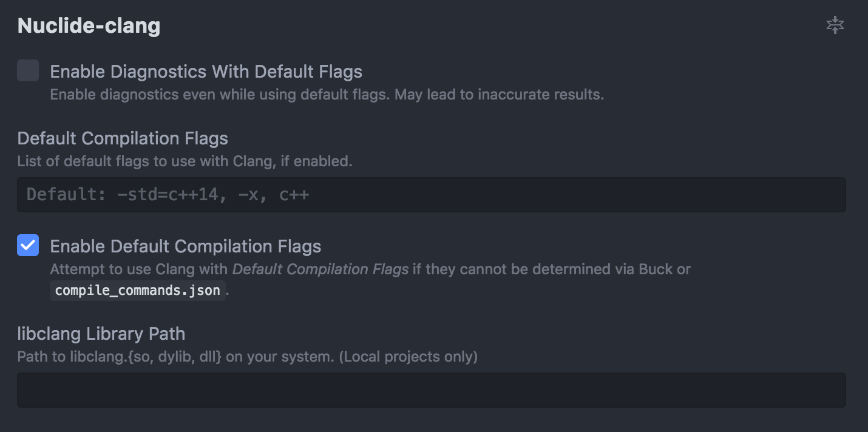Viewport: 868px width, 432px height.
Task: Click the compile_commands.json code snippet
Action: 138,290
